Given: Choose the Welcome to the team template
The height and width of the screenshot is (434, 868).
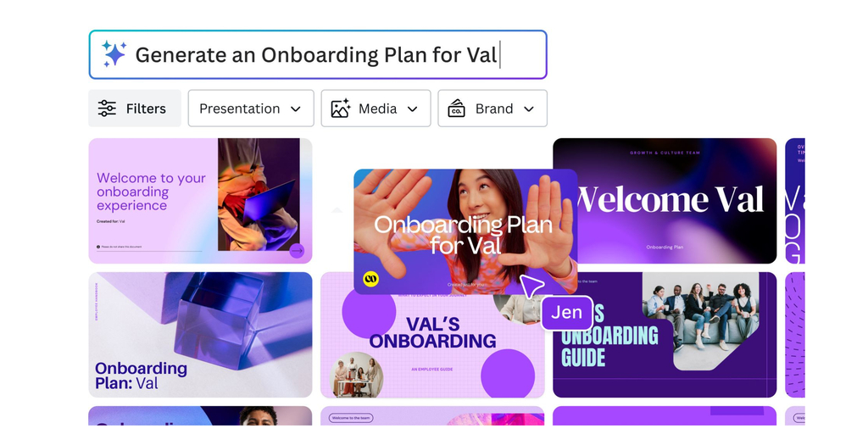Looking at the screenshot, I should (432, 416).
